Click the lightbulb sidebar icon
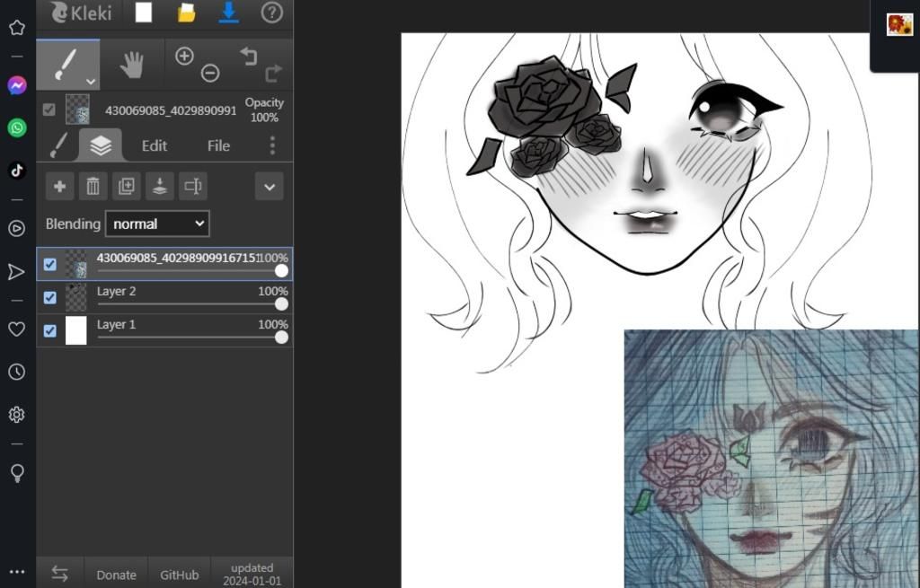Image resolution: width=920 pixels, height=588 pixels. click(x=17, y=472)
